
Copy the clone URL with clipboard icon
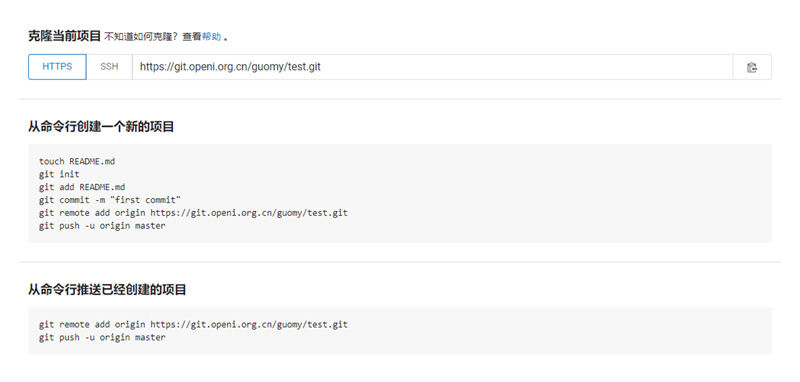[x=752, y=67]
